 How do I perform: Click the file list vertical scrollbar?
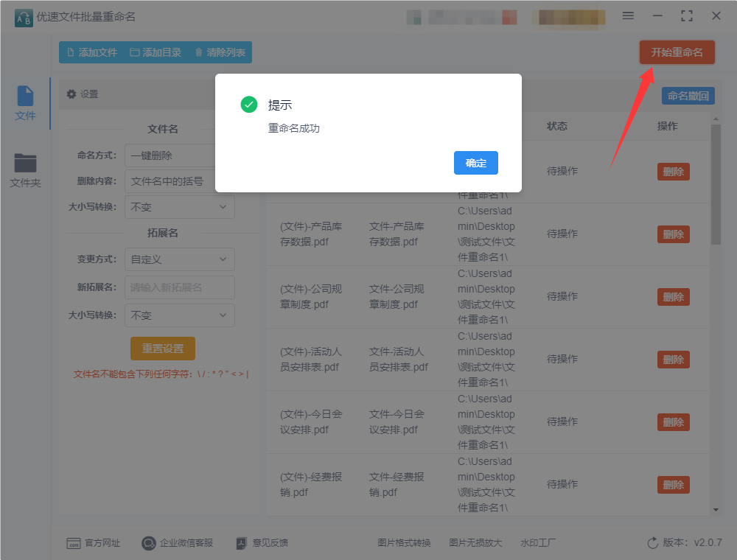[716, 184]
